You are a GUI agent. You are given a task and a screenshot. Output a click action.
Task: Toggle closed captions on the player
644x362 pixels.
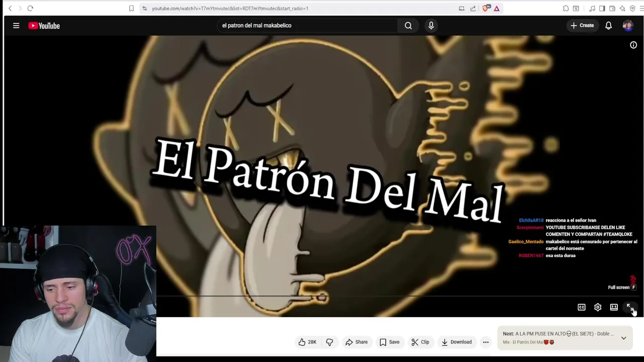pyautogui.click(x=582, y=307)
